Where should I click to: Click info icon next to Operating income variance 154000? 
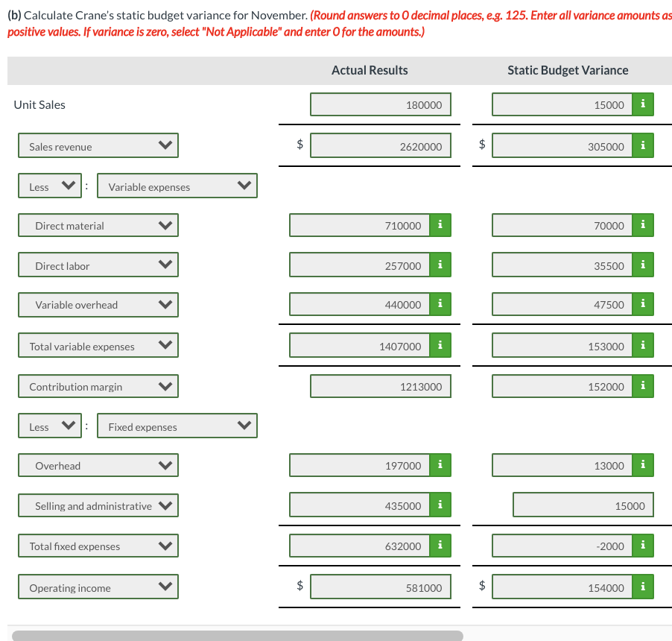pos(643,587)
